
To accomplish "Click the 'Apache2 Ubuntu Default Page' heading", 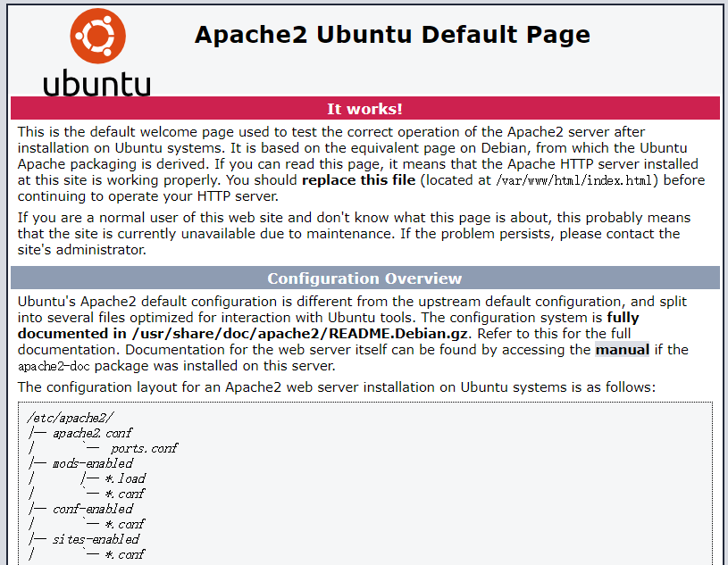I will (x=392, y=35).
